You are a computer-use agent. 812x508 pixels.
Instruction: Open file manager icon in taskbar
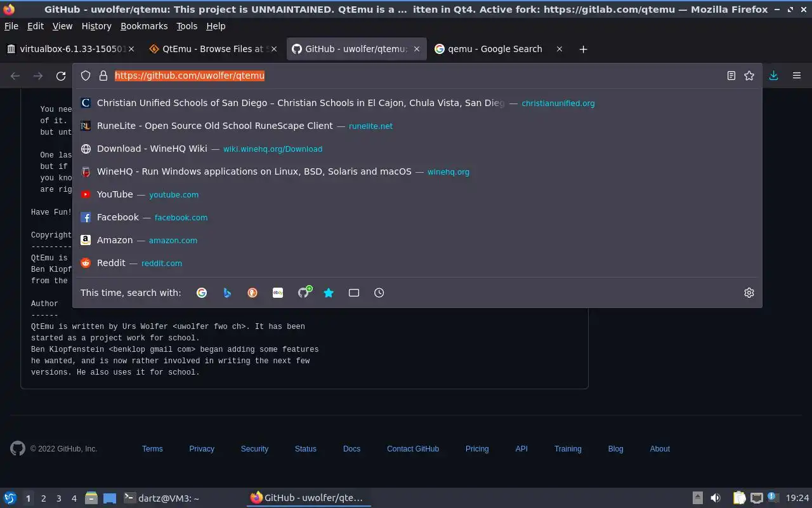coord(91,498)
